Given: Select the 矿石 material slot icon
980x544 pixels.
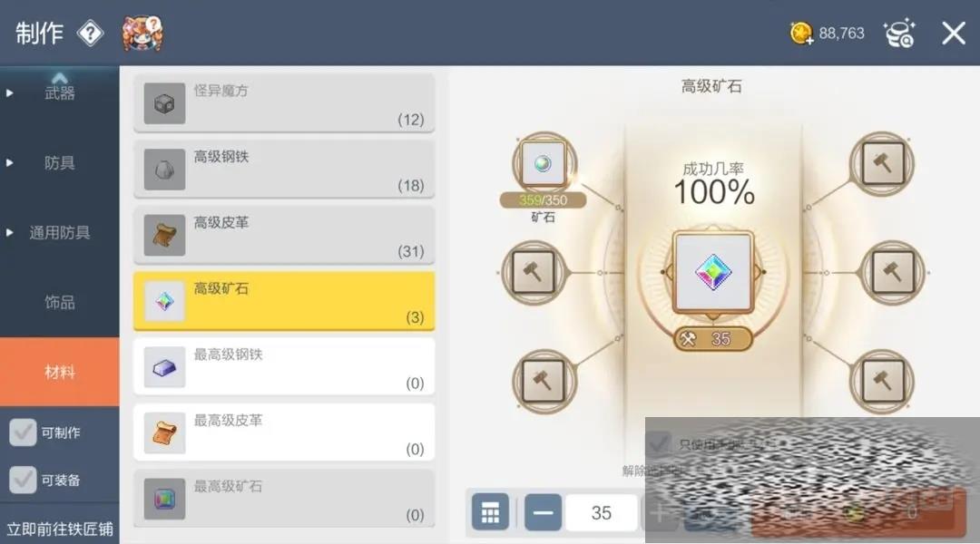Looking at the screenshot, I should (544, 163).
